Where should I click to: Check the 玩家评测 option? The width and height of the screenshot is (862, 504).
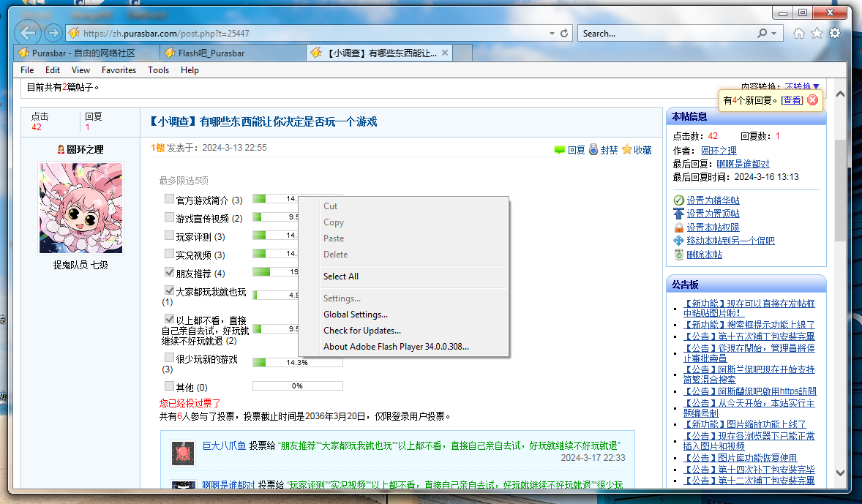169,236
